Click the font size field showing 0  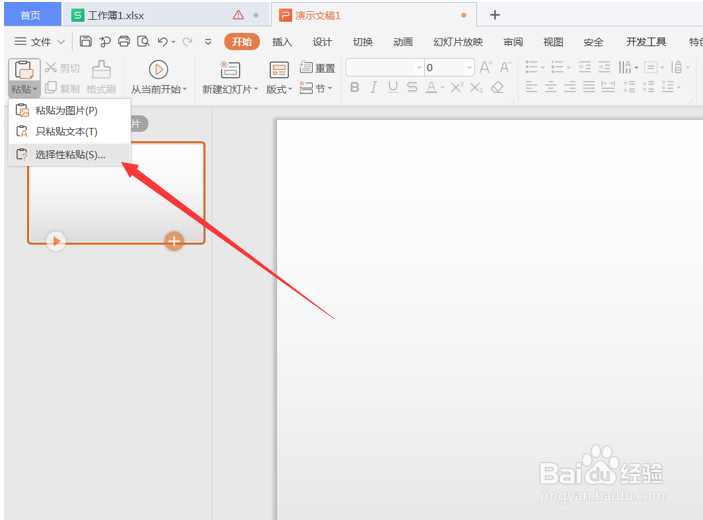point(449,68)
